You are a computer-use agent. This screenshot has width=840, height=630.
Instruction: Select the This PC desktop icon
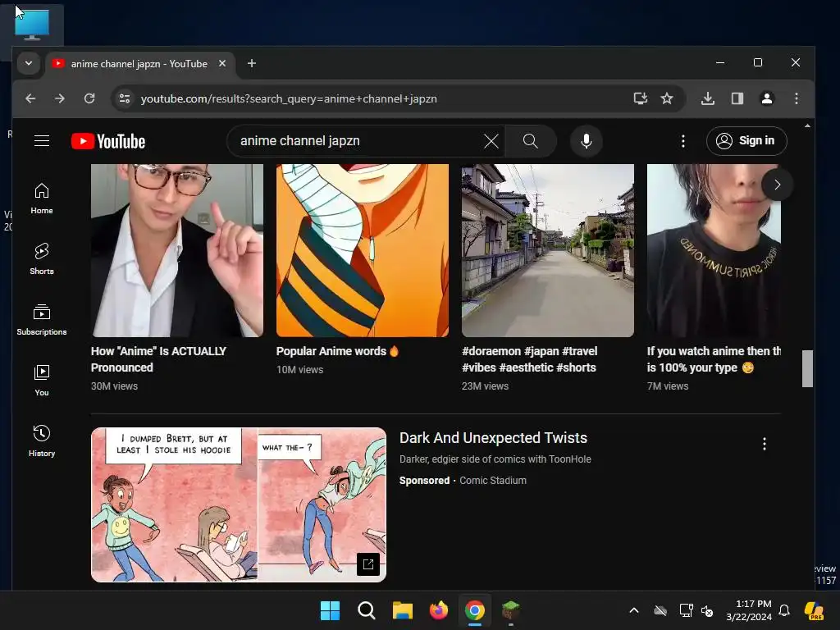click(32, 25)
